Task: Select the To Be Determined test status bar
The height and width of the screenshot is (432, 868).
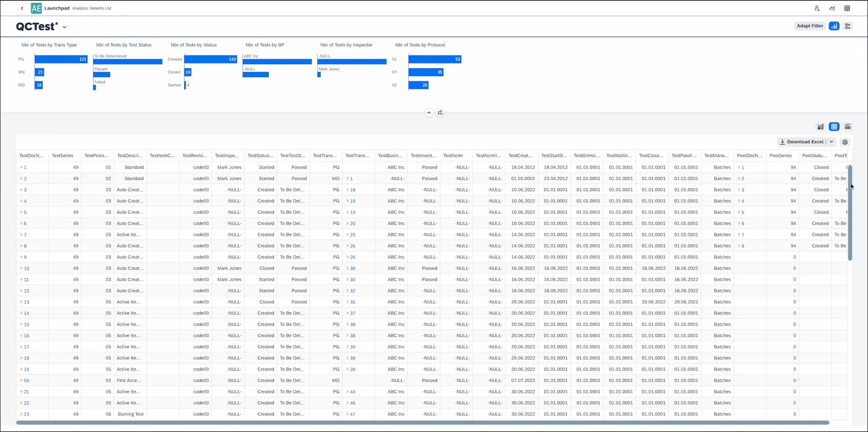Action: [128, 61]
